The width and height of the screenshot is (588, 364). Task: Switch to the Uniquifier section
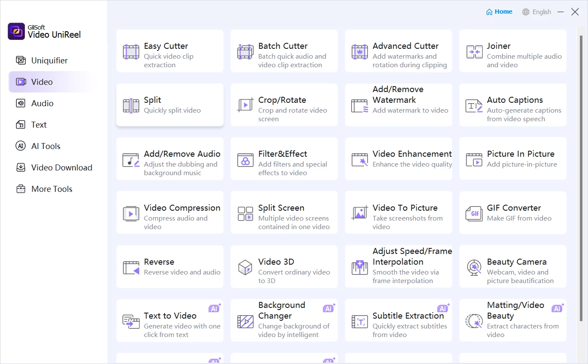tap(49, 60)
